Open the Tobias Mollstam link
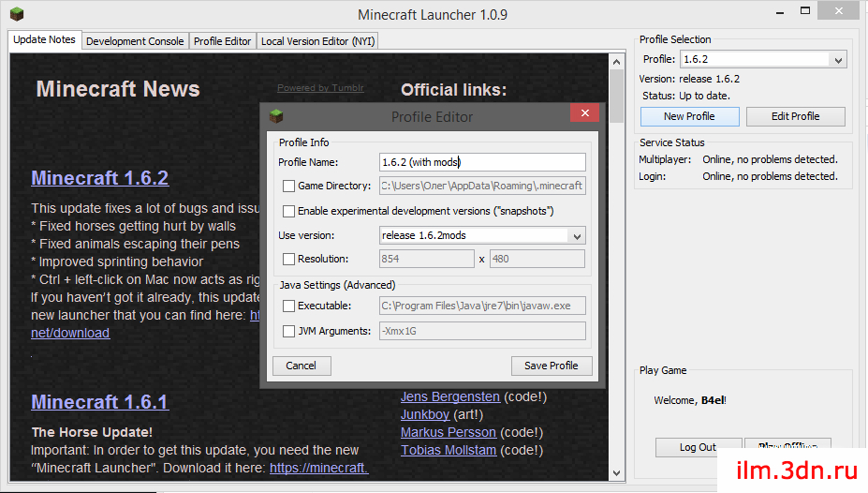Image resolution: width=868 pixels, height=493 pixels. (x=449, y=450)
